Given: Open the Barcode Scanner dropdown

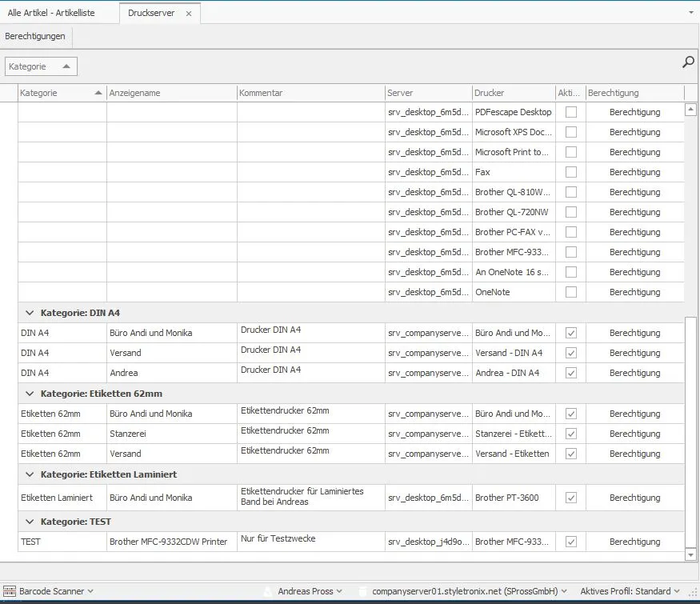Looking at the screenshot, I should click(90, 591).
